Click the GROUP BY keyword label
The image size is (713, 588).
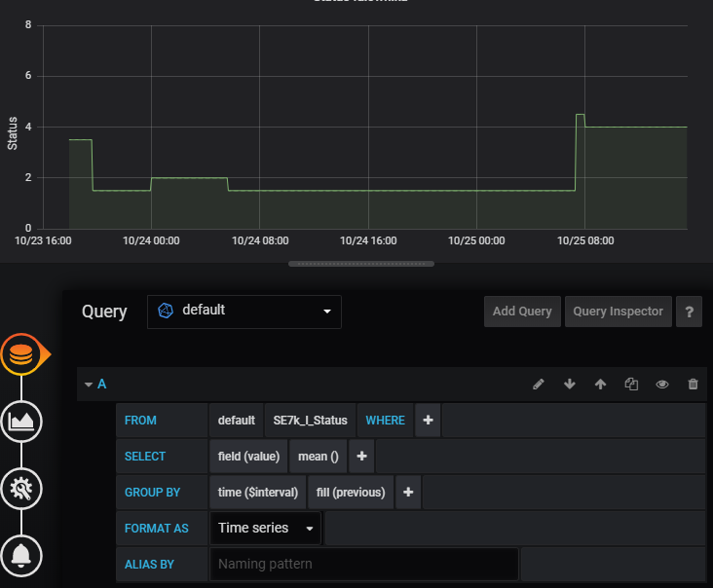point(152,493)
